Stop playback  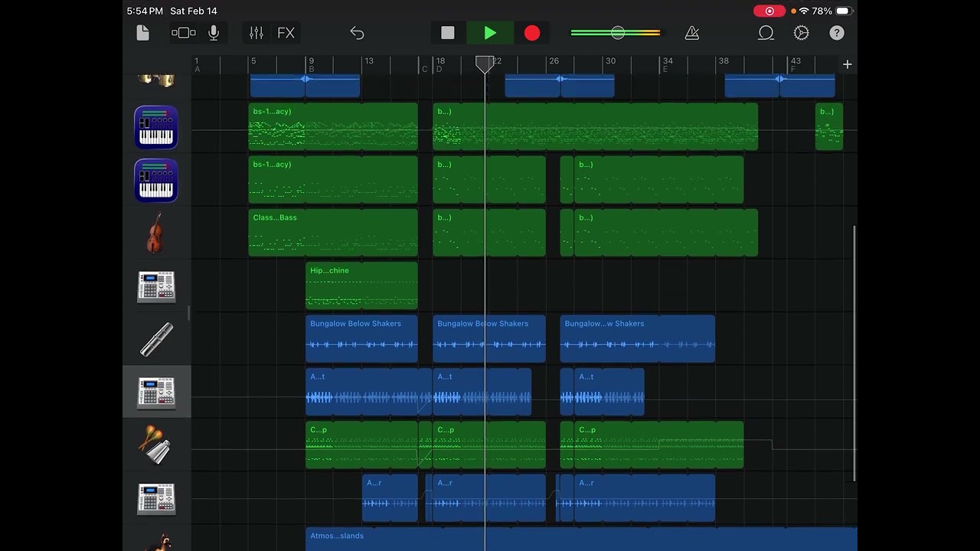coord(448,33)
